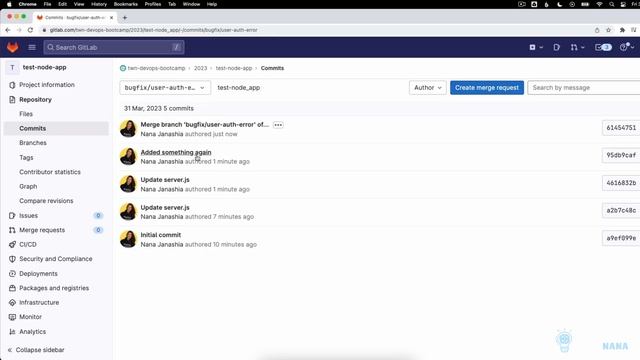Open the hamburger main menu
The image size is (640, 360).
(x=32, y=47)
